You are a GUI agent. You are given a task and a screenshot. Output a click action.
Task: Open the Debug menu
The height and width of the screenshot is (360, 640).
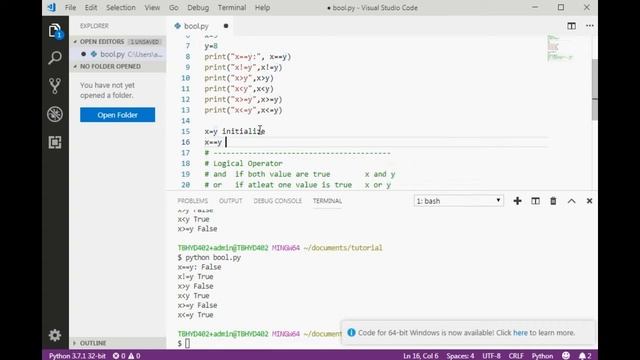(198, 7)
